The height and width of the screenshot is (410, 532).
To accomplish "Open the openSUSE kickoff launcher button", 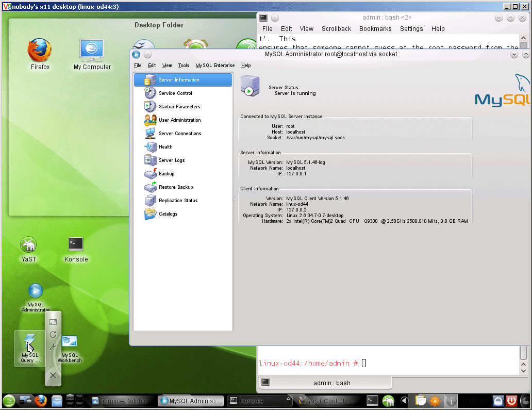I will click(x=9, y=401).
